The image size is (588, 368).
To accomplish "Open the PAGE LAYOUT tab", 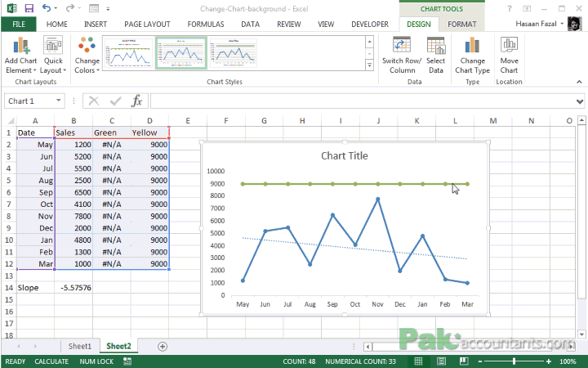I will click(147, 25).
